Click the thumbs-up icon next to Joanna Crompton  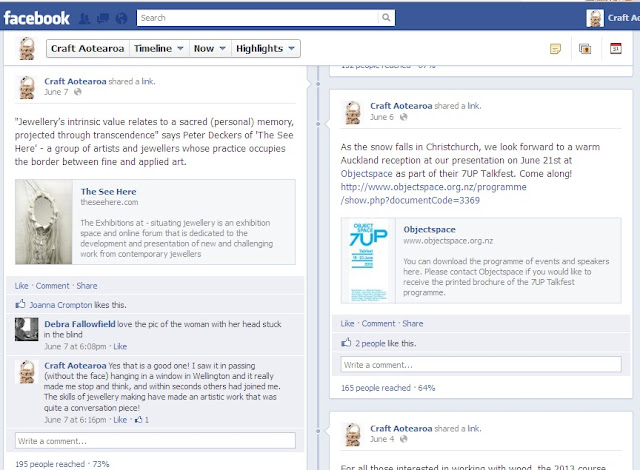[20, 304]
